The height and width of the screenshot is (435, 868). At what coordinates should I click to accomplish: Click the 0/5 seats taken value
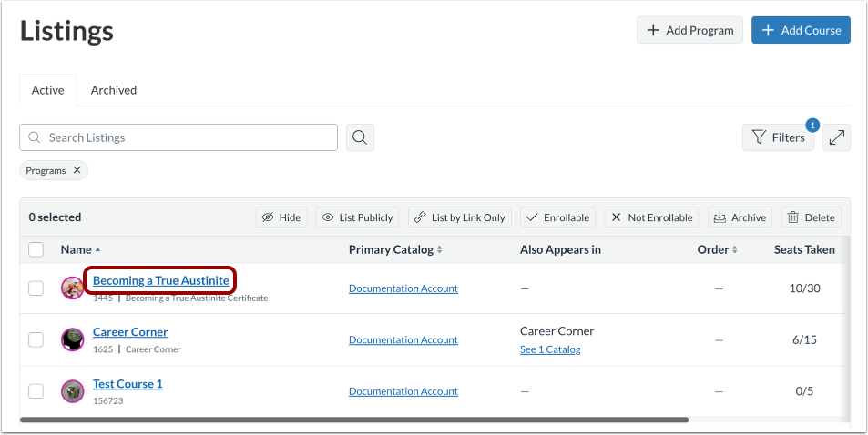804,391
